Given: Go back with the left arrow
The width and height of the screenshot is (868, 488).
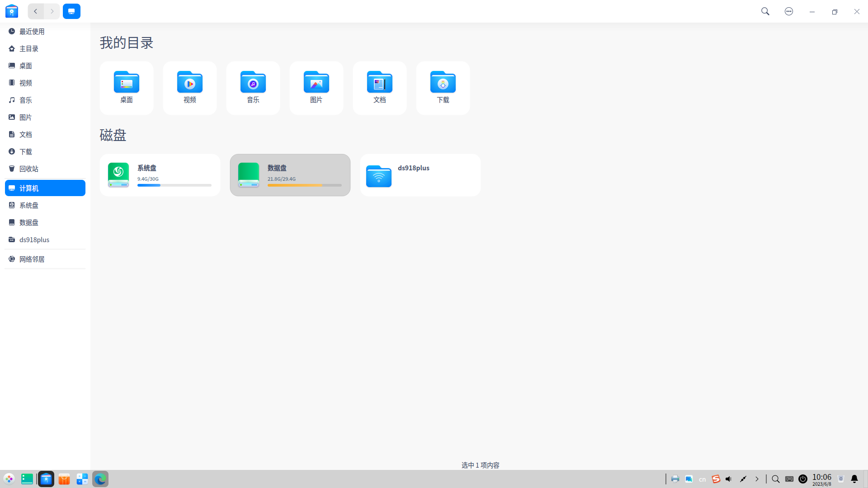Looking at the screenshot, I should coord(36,11).
